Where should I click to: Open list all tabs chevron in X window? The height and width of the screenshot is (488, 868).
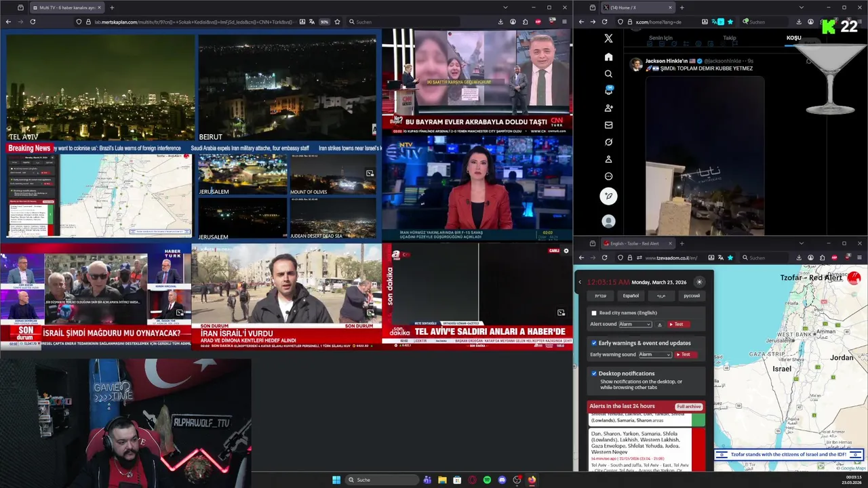(801, 7)
